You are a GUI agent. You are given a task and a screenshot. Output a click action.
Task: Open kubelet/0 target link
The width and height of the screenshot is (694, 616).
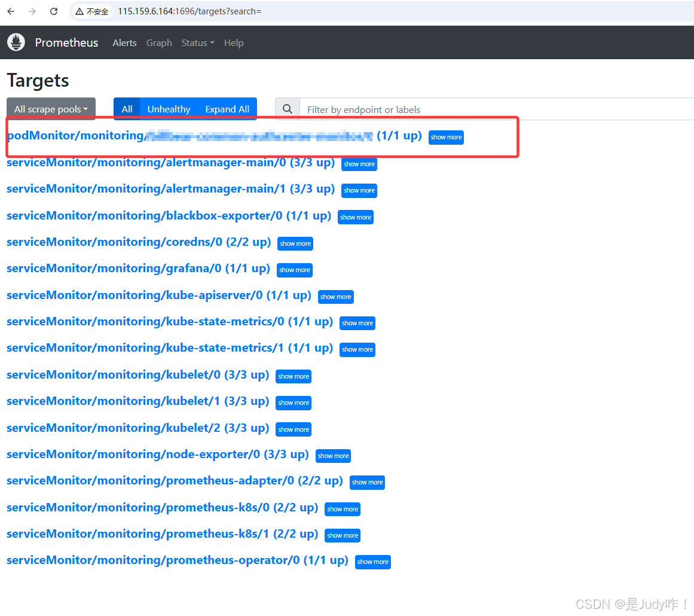[137, 375]
